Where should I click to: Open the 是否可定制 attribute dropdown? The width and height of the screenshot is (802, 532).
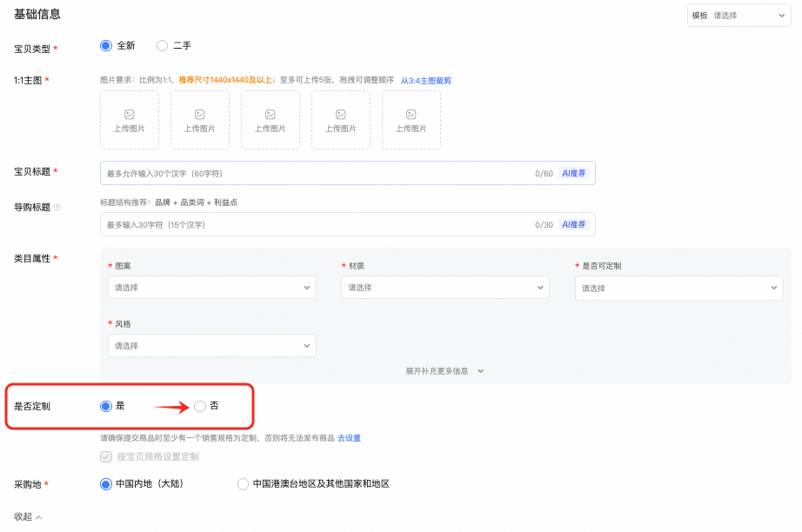(678, 289)
